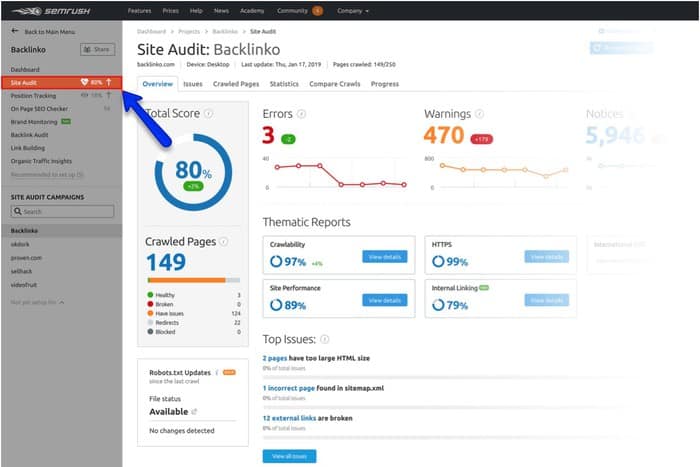Image resolution: width=700 pixels, height=467 pixels.
Task: Click the HTTPS score circle icon
Action: click(438, 261)
